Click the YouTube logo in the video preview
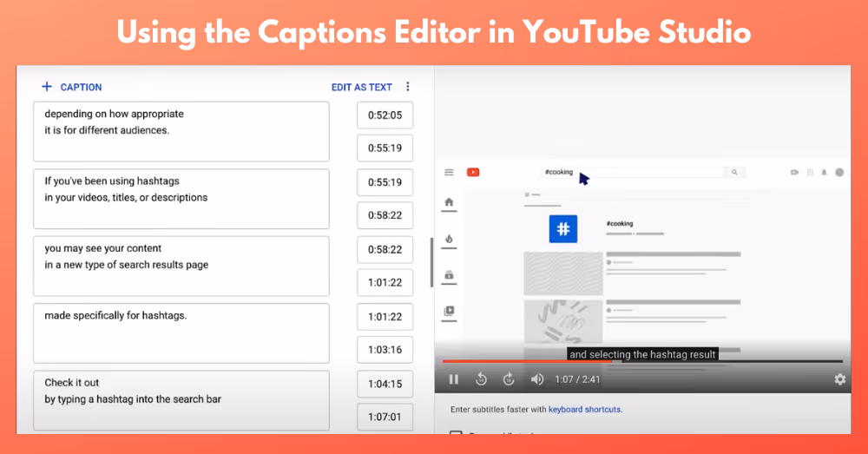This screenshot has height=454, width=868. pos(473,172)
